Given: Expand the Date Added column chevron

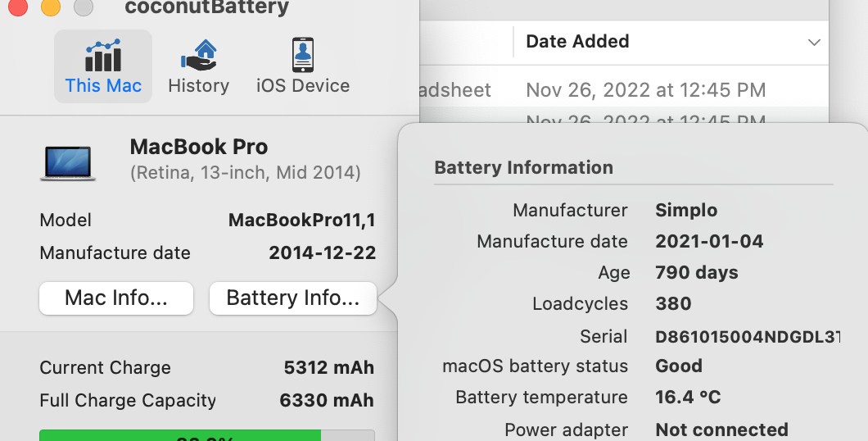Looking at the screenshot, I should click(x=814, y=42).
